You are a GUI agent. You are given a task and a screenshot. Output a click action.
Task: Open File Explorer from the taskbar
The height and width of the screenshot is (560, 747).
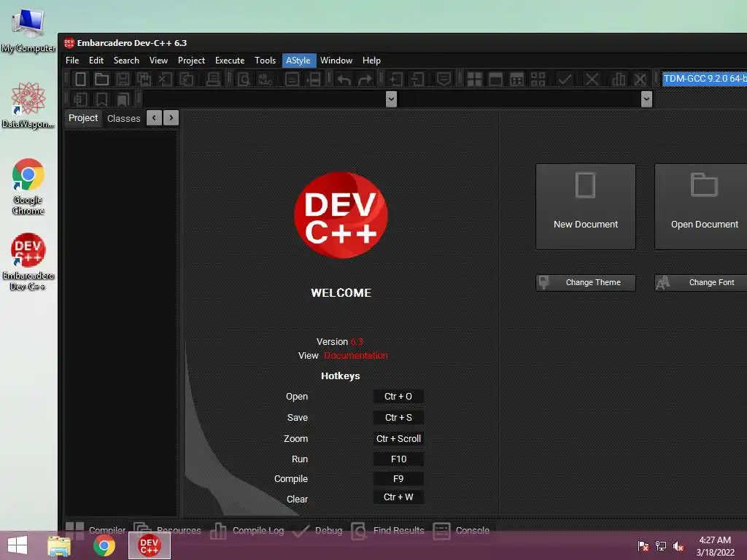[x=59, y=545]
